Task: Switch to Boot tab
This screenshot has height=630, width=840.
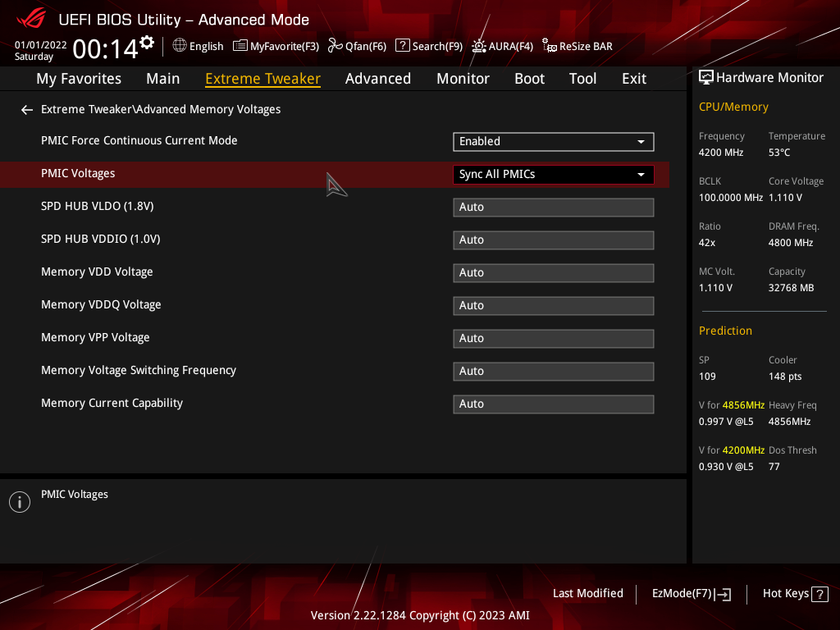Action: 529,79
